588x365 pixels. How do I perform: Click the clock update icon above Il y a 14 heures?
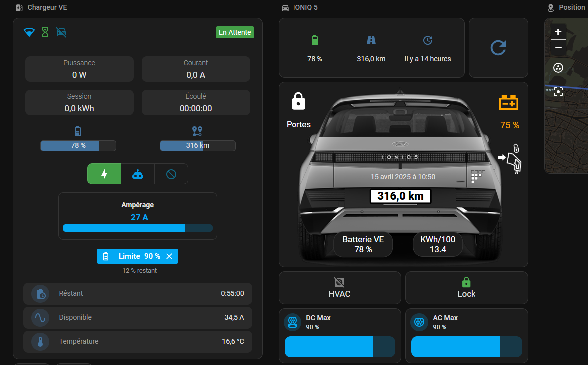[428, 40]
